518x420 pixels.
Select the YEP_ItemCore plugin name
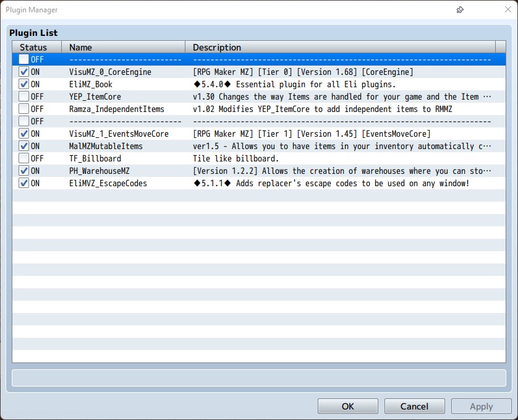(x=95, y=96)
